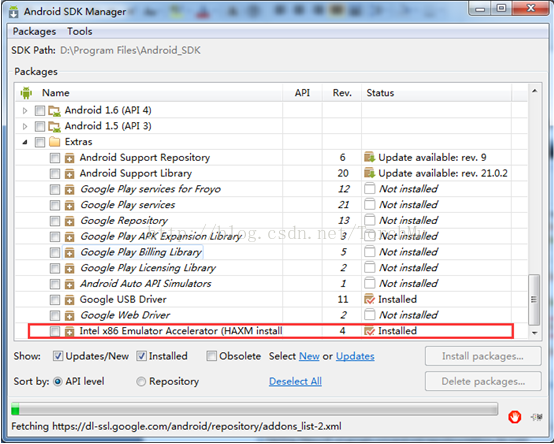Viewport: 554px width, 444px height.
Task: Click the Delete packages button
Action: click(x=483, y=381)
